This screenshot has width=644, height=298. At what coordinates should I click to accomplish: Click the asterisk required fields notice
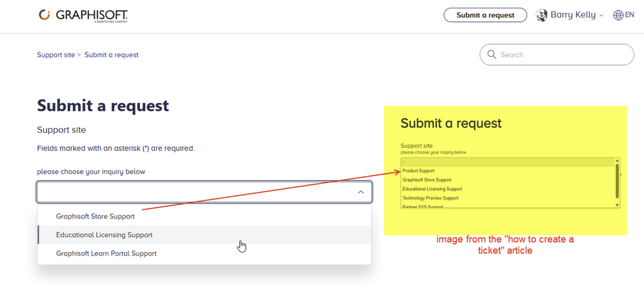(x=116, y=148)
